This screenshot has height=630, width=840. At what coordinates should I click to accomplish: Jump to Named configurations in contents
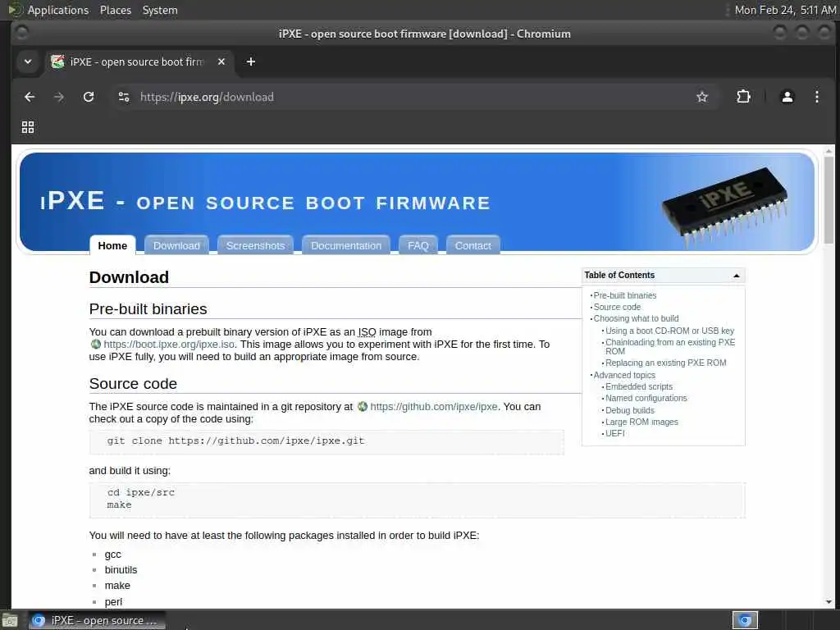click(x=646, y=398)
